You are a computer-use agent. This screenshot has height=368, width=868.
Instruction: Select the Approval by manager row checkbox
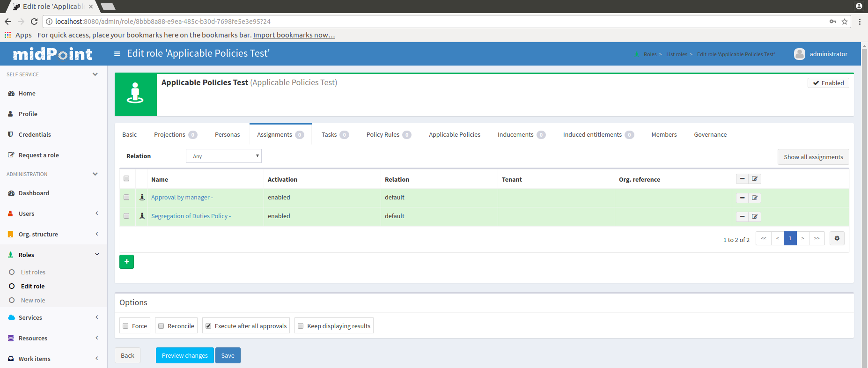point(126,198)
